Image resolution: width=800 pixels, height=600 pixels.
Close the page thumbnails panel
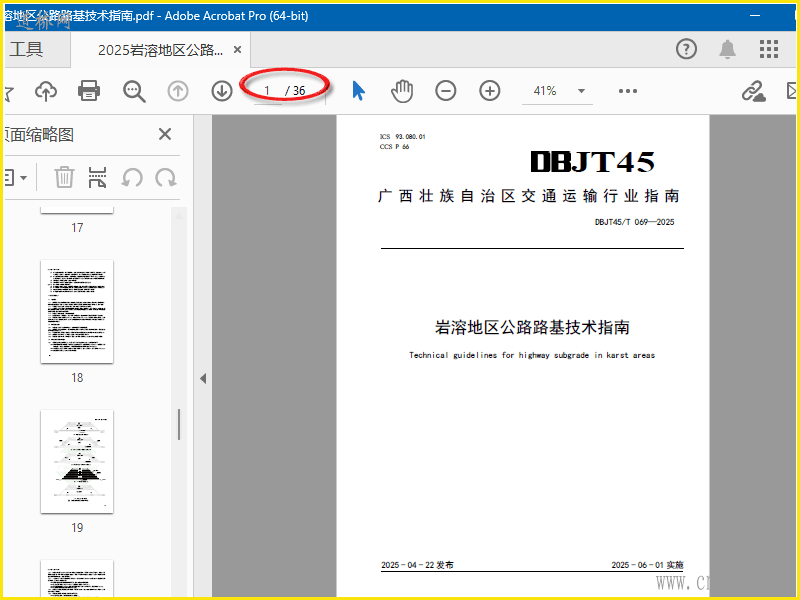[165, 134]
